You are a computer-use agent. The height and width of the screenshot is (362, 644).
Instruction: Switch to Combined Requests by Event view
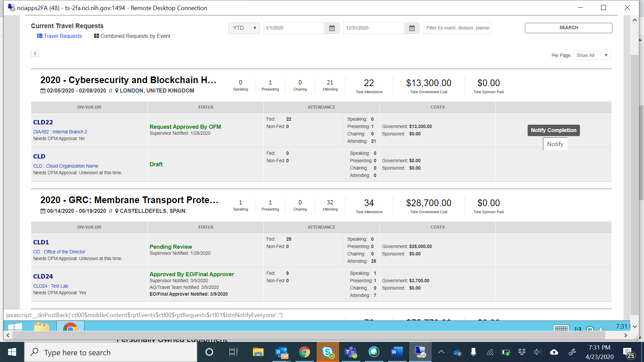(x=132, y=36)
